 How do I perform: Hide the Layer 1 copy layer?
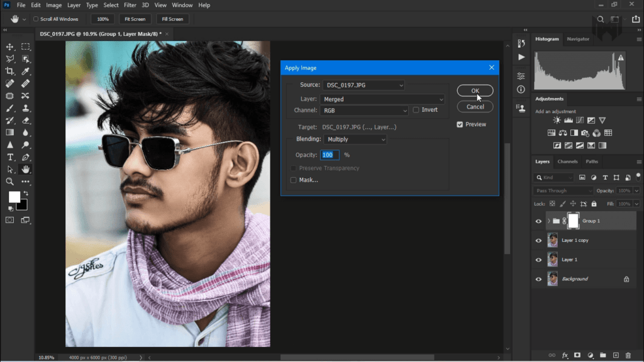tap(538, 241)
